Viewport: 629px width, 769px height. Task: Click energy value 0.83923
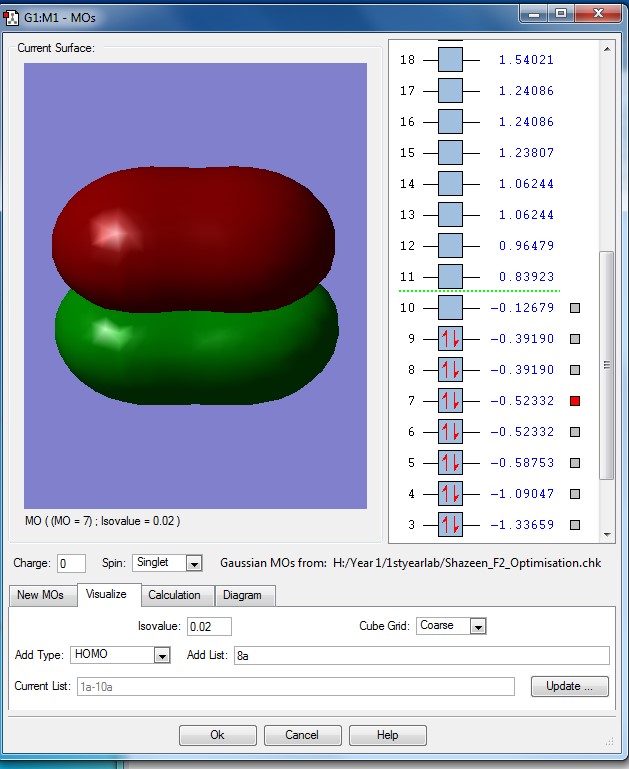(526, 277)
